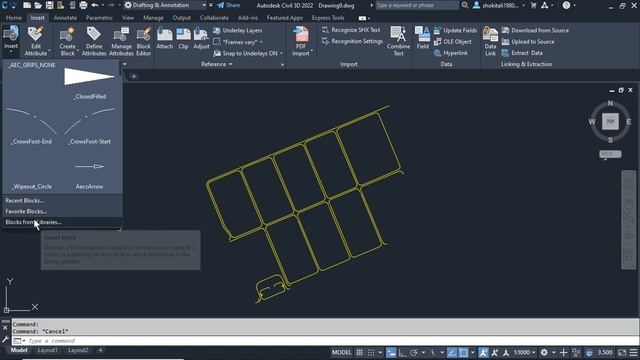Switch to the Layout1 tab

(47, 350)
